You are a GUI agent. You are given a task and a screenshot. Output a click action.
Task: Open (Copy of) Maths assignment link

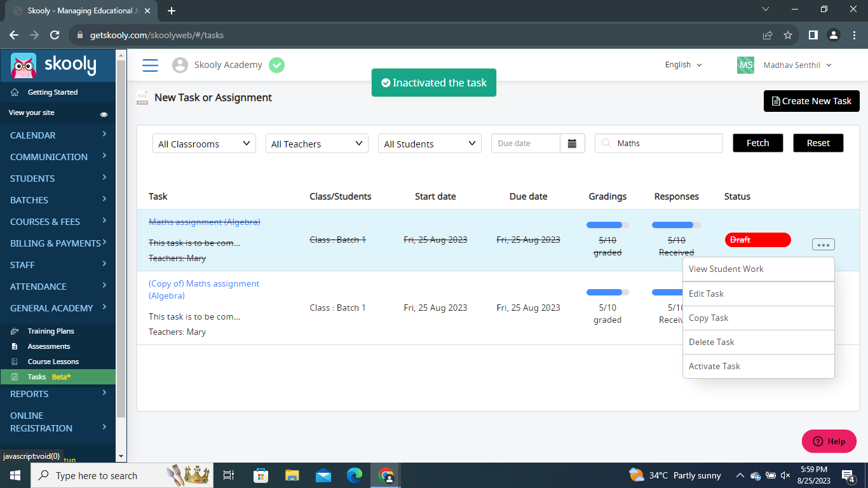click(204, 290)
